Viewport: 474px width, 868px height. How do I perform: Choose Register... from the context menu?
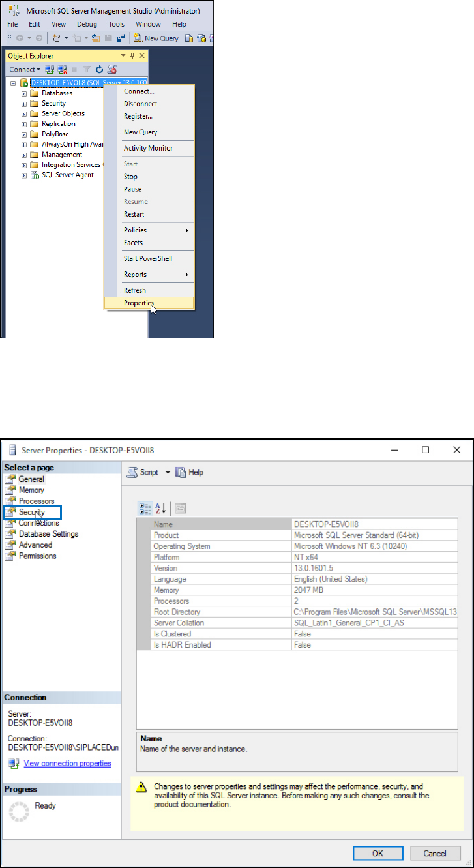(149, 117)
